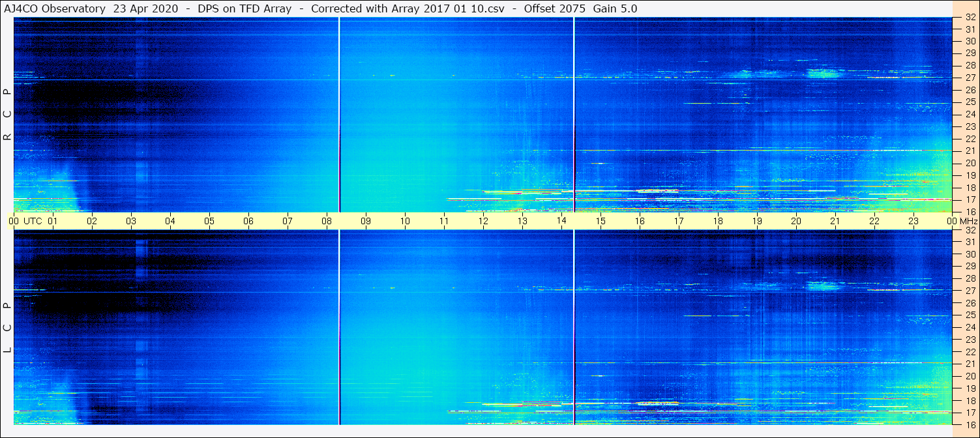
Task: Click the AJ4CO Observatory title text
Action: click(55, 8)
